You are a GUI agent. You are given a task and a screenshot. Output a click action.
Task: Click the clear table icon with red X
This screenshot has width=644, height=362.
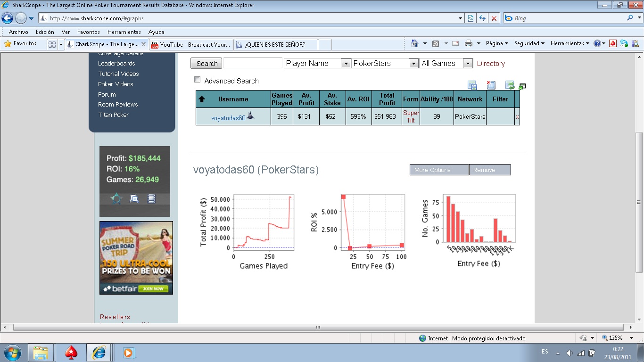491,85
